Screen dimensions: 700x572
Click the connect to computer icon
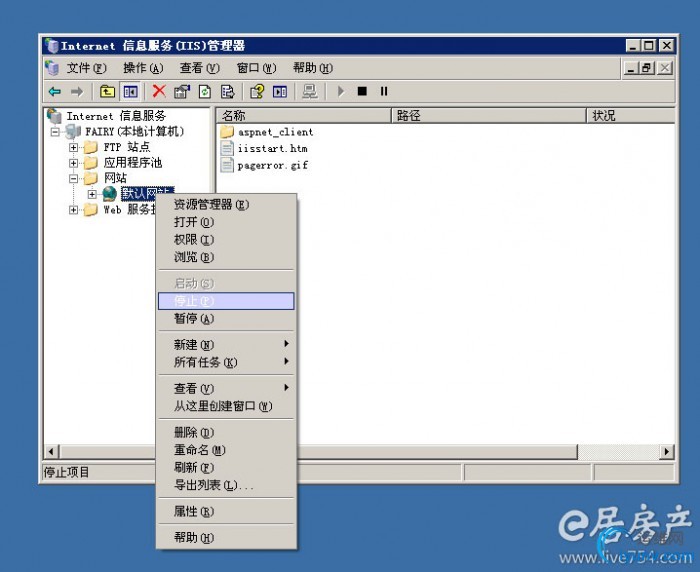[310, 92]
